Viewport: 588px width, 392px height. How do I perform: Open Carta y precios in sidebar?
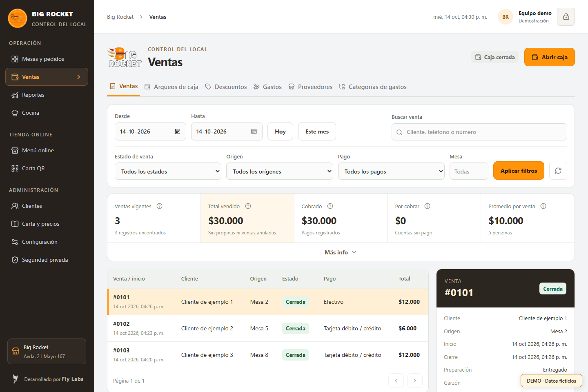click(47, 224)
